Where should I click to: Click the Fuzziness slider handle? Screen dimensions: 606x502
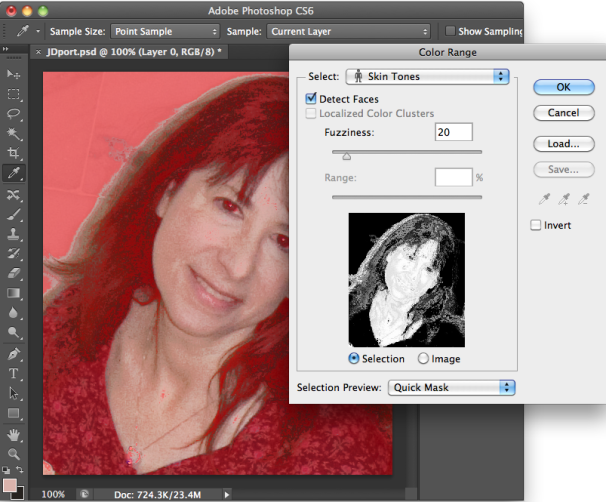coord(347,156)
